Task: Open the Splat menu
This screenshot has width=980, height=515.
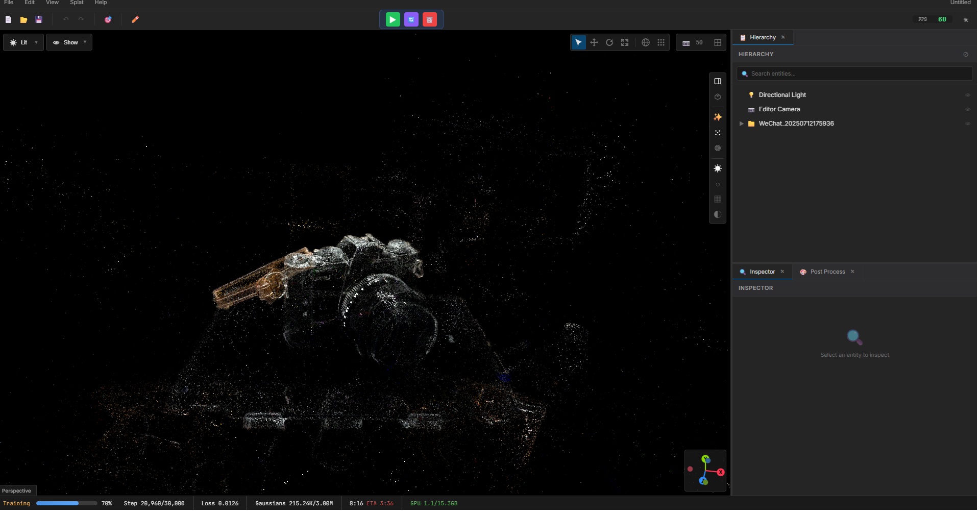Action: pos(76,3)
